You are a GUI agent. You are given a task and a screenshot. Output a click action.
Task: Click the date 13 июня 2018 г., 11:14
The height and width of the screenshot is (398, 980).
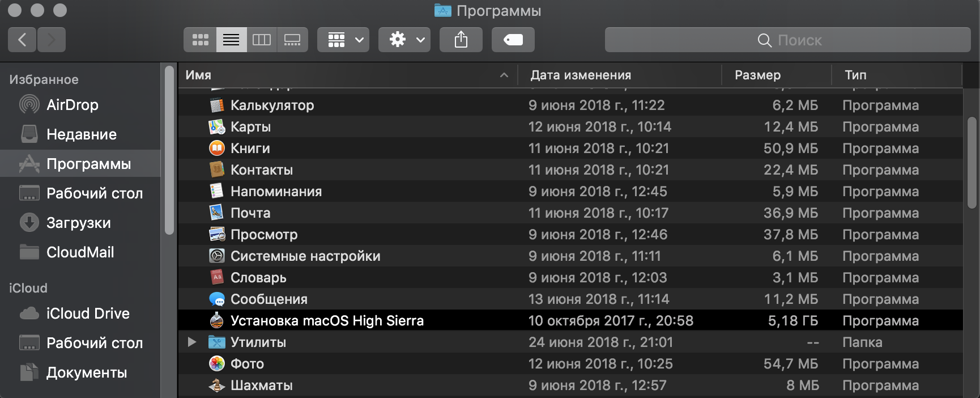[x=599, y=299]
